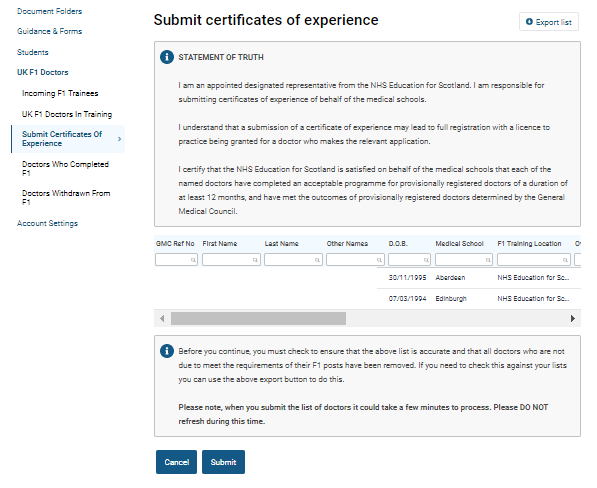The width and height of the screenshot is (597, 488).
Task: Sort by Last Name column header
Action: pos(281,244)
